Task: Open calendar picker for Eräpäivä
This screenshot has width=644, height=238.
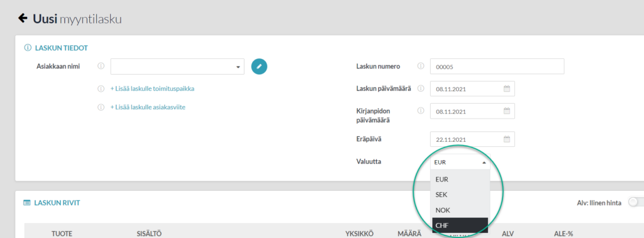Action: coord(507,139)
